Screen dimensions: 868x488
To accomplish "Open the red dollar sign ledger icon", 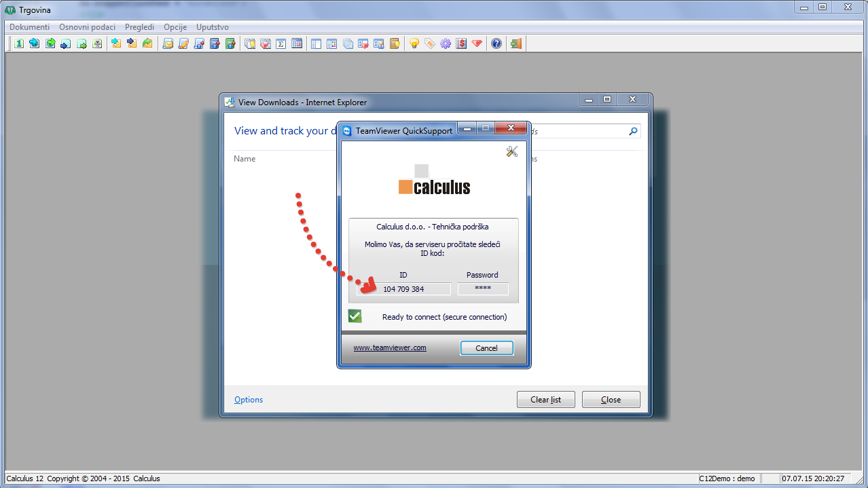I will pyautogui.click(x=462, y=44).
